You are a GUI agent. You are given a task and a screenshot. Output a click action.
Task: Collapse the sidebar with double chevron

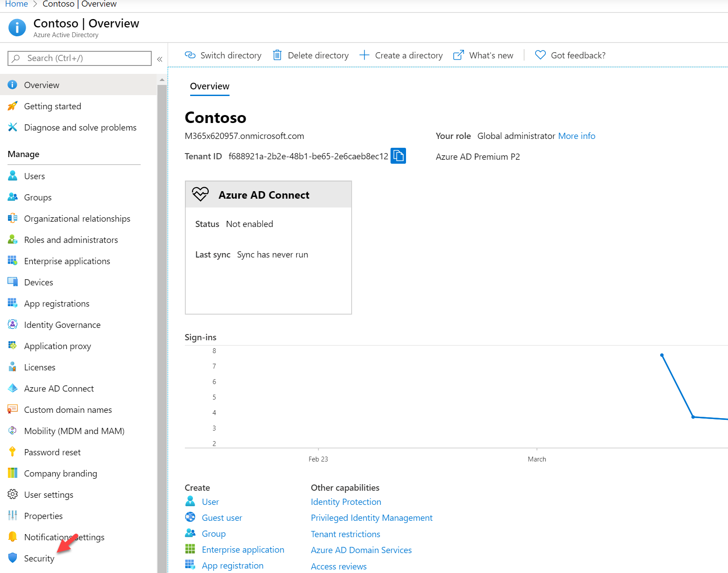click(x=160, y=59)
